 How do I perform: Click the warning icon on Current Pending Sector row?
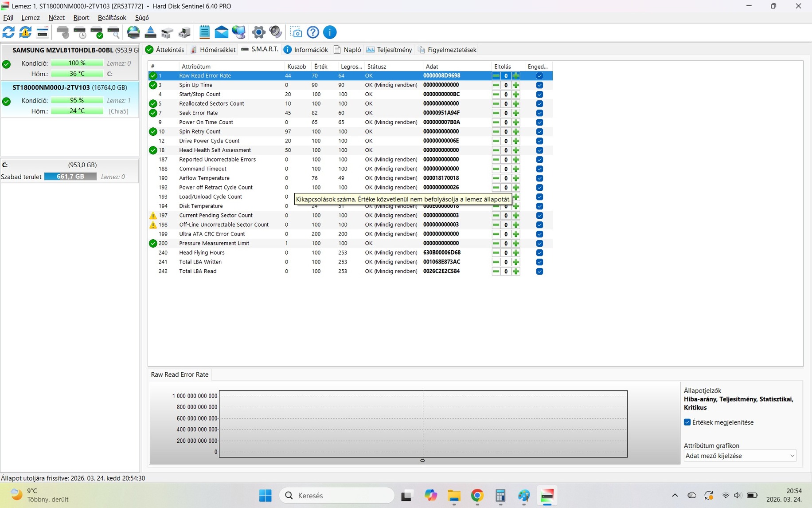[x=153, y=216]
